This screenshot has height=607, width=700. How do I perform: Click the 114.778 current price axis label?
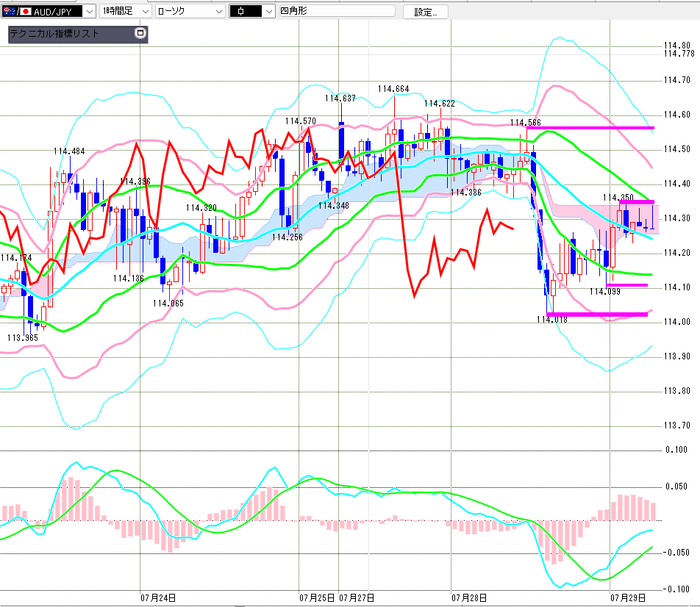679,54
